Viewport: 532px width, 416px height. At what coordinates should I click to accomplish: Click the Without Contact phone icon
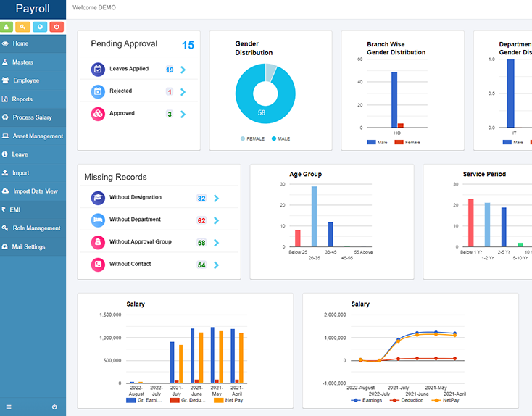pos(98,265)
